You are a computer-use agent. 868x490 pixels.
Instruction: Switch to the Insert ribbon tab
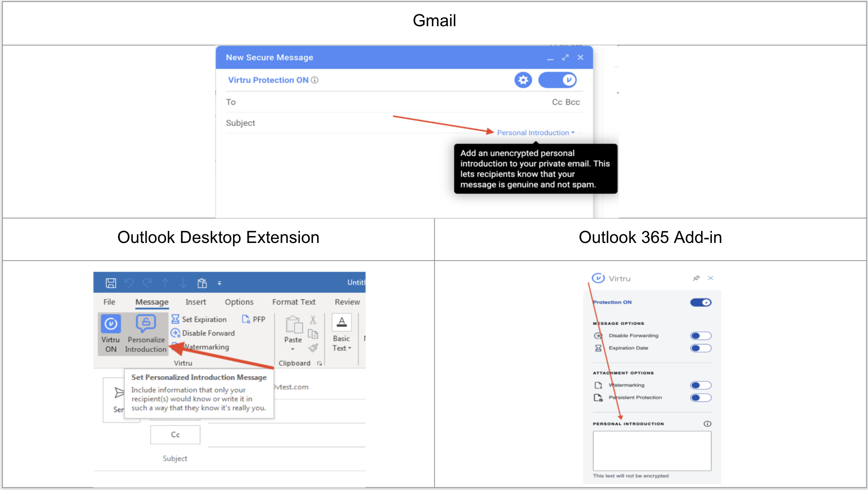click(x=195, y=302)
